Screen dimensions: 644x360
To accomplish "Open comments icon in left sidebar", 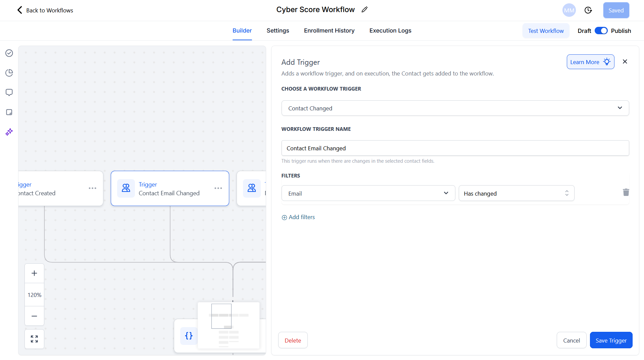I will tap(9, 92).
